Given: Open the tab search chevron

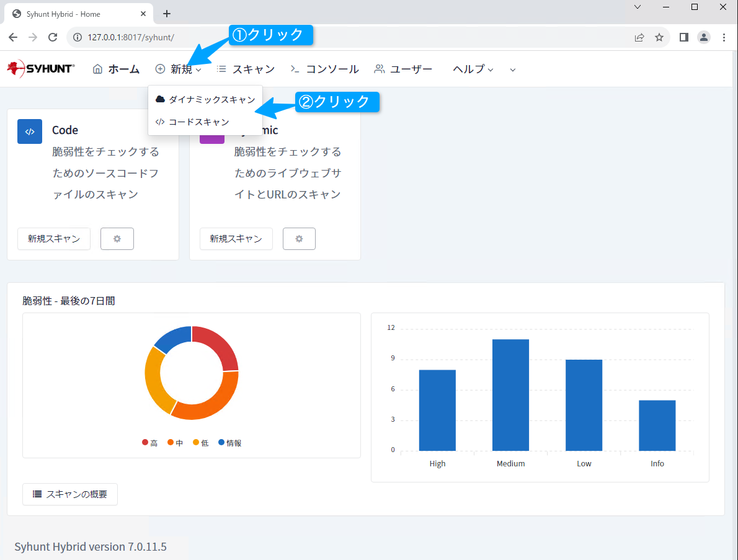Looking at the screenshot, I should click(x=638, y=7).
